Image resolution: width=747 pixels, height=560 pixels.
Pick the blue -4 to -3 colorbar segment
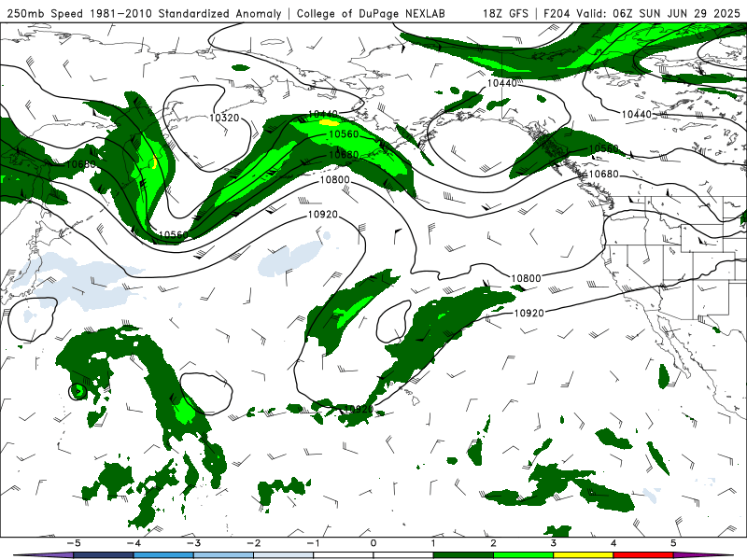tap(163, 555)
